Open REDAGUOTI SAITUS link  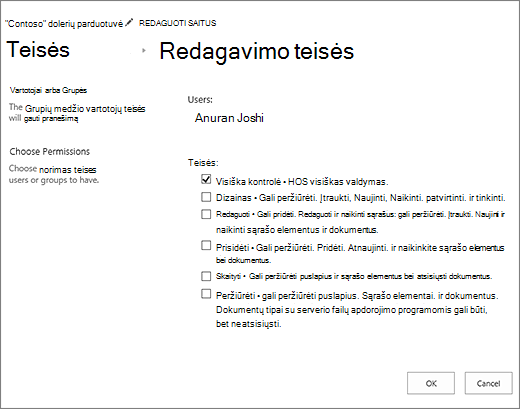(x=177, y=23)
